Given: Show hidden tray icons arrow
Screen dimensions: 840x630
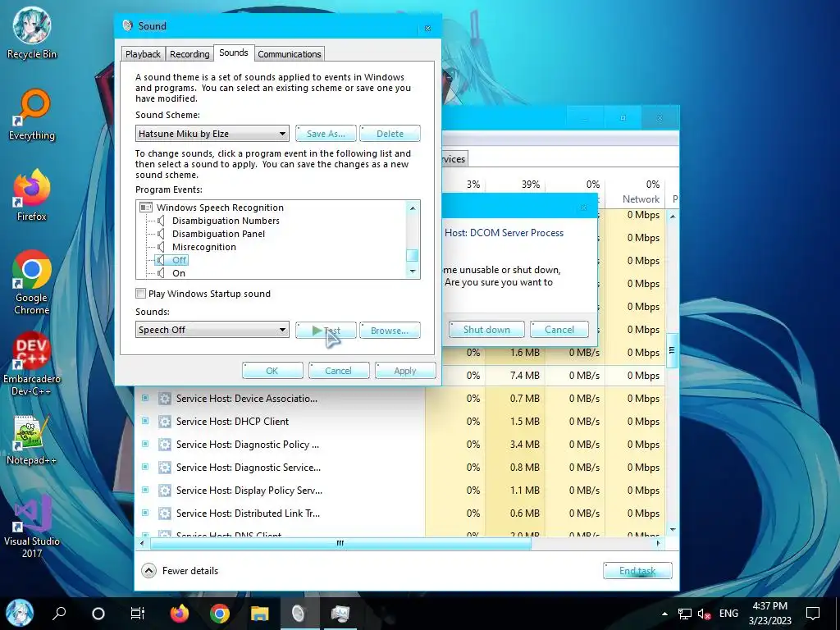Looking at the screenshot, I should pyautogui.click(x=664, y=614).
